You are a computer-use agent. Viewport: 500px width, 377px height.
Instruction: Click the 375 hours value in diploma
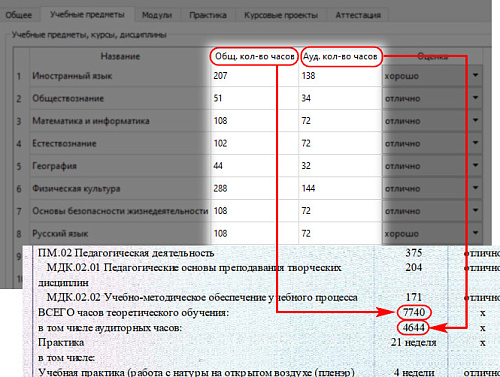pyautogui.click(x=414, y=253)
